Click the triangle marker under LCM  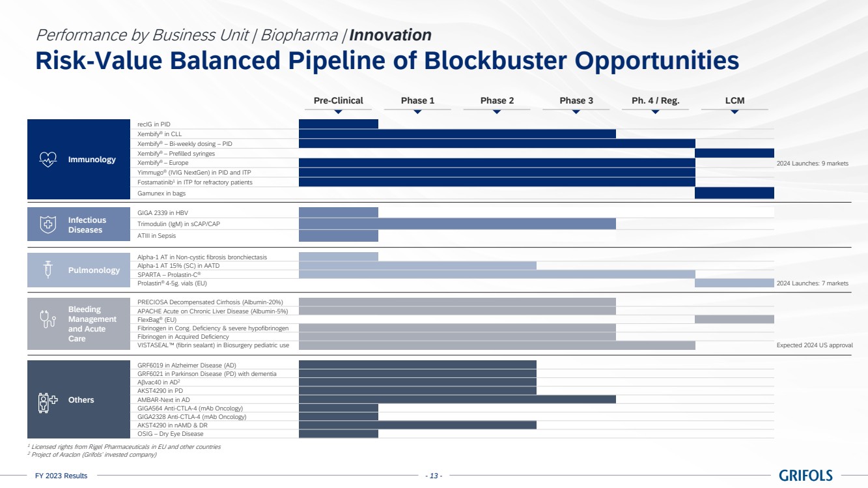(x=735, y=112)
